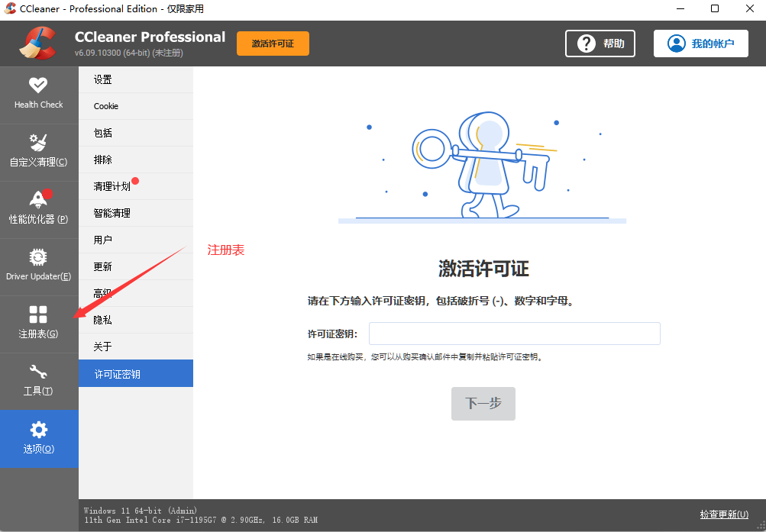Click the 下一步 next button

click(483, 404)
